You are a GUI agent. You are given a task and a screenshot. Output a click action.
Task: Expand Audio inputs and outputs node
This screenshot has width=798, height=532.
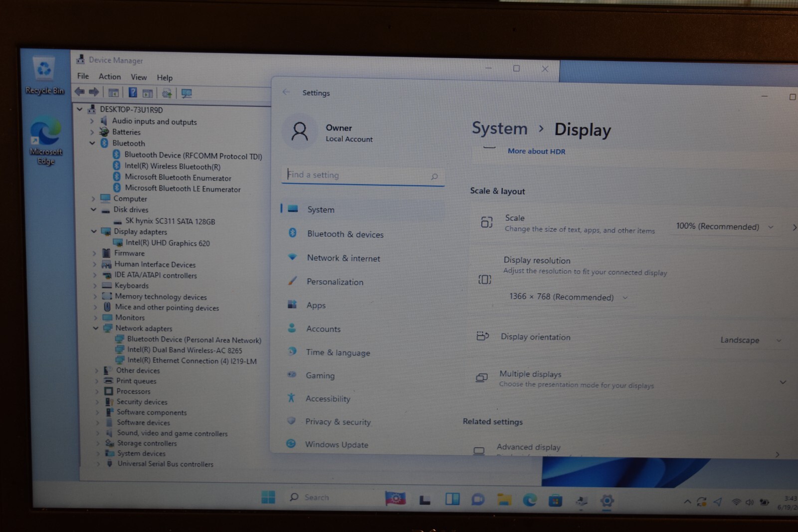click(92, 121)
